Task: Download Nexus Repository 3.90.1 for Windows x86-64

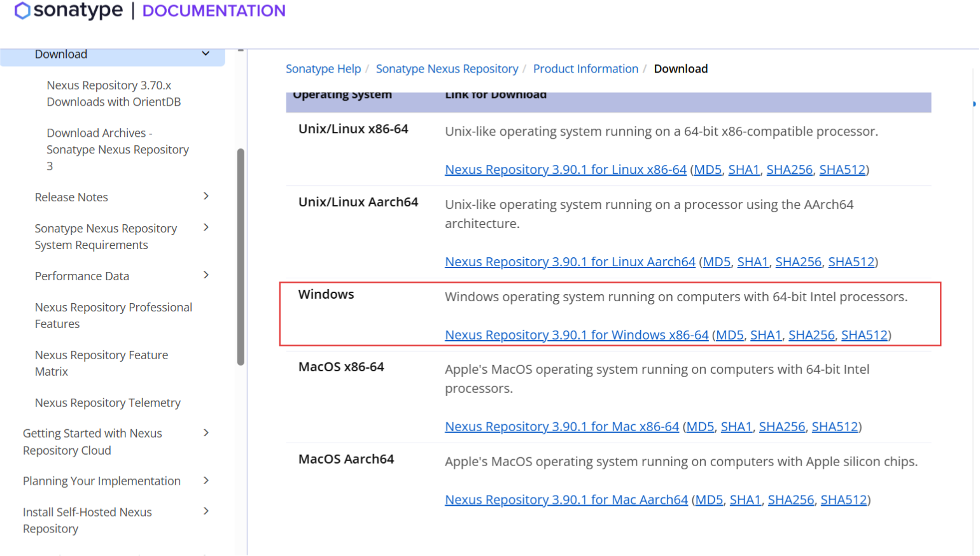Action: coord(577,336)
